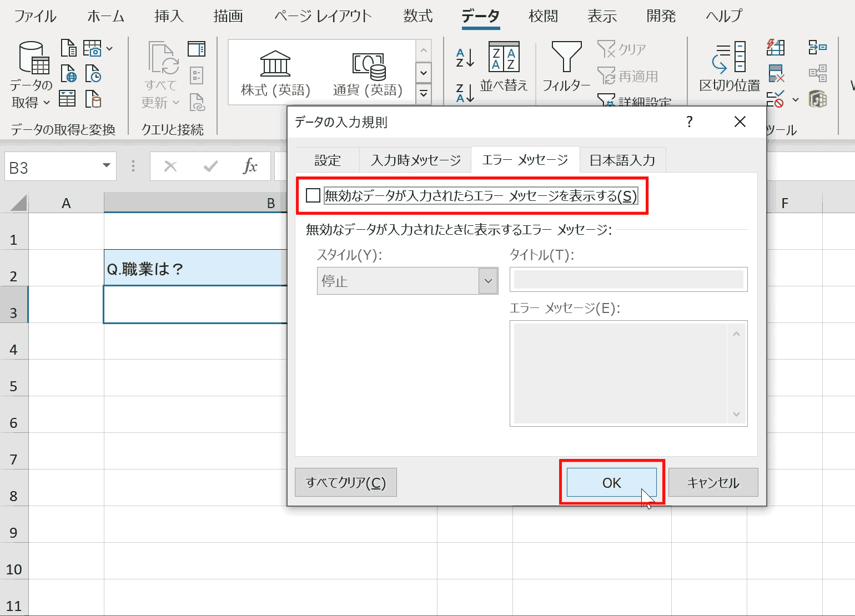Expand the data types gallery more button
Viewport: 855px width, 616px height.
click(x=424, y=94)
